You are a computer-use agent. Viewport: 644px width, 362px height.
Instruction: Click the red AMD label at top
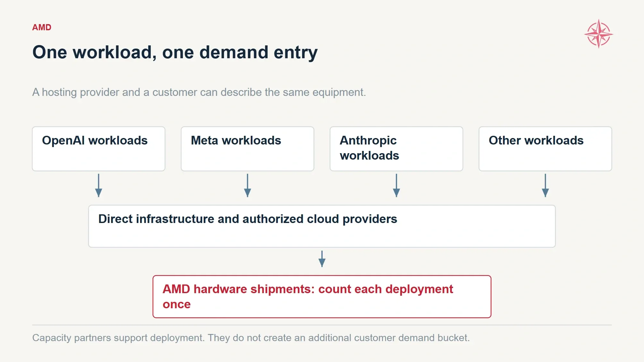point(42,27)
